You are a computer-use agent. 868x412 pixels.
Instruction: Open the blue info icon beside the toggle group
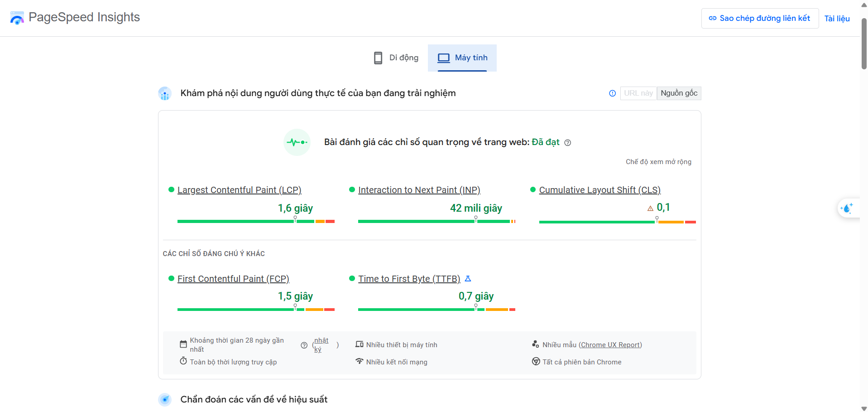tap(612, 93)
